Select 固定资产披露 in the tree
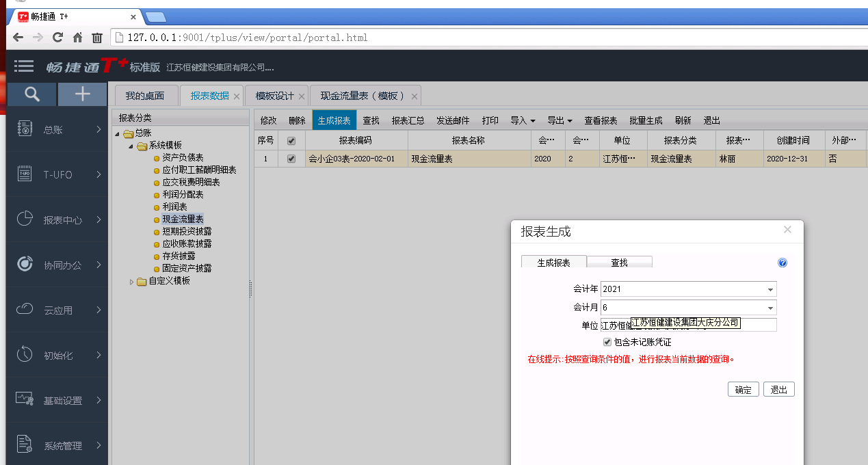The image size is (868, 465). (187, 268)
